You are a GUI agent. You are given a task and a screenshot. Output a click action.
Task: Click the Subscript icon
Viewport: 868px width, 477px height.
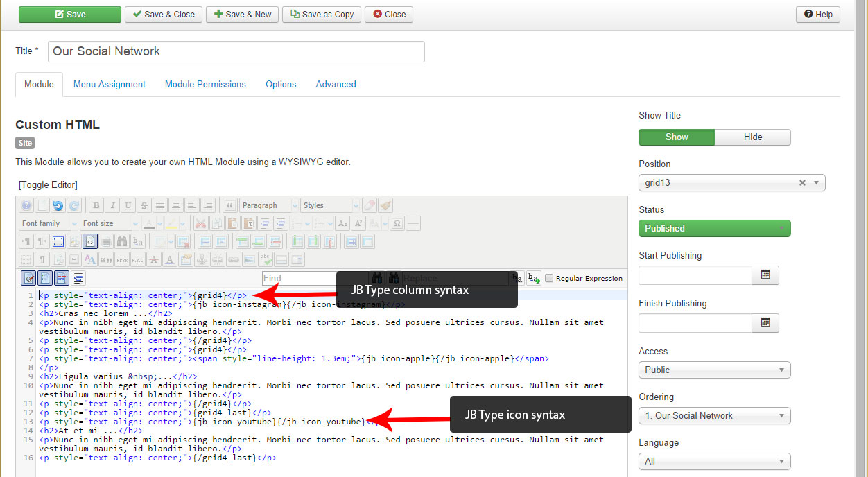[x=342, y=223]
